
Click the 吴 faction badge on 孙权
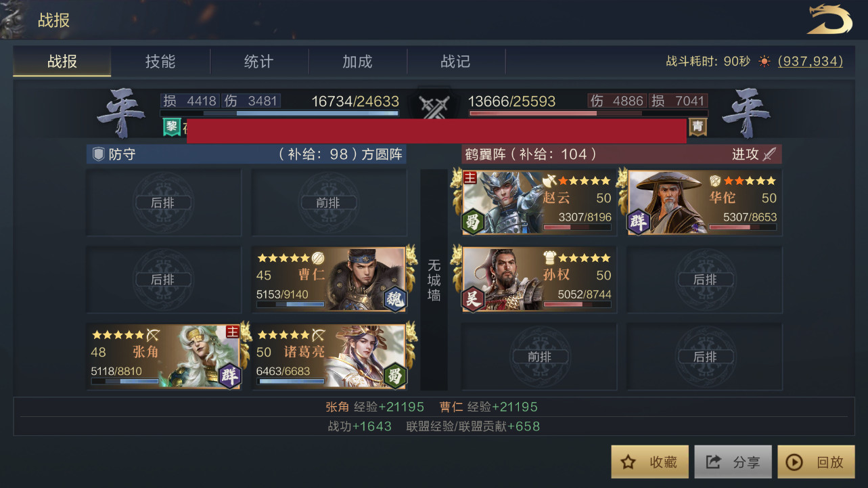pos(474,299)
